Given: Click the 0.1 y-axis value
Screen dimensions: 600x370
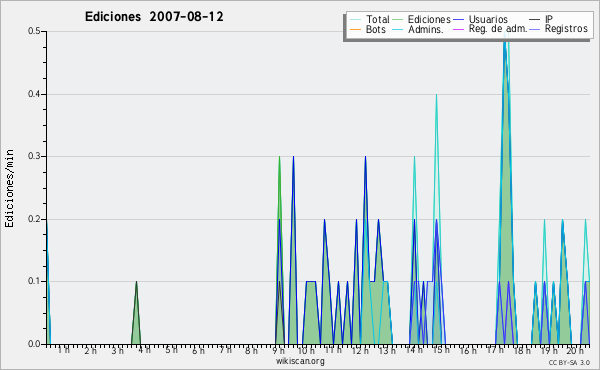Looking at the screenshot, I should coord(34,281).
